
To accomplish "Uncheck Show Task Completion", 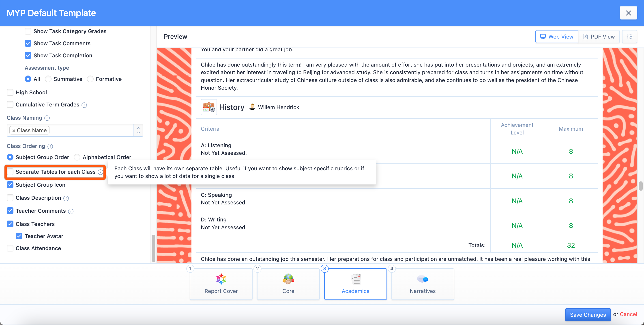I will (x=28, y=55).
